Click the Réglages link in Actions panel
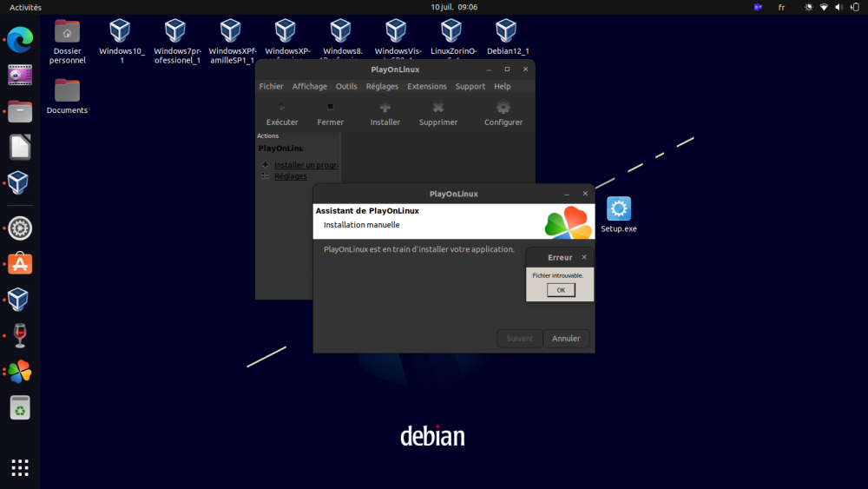The width and height of the screenshot is (868, 489). (290, 176)
